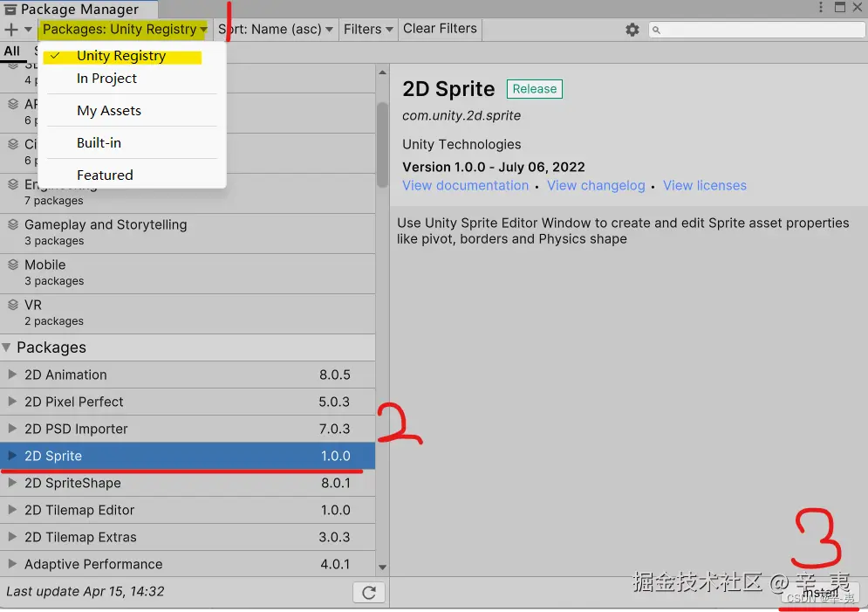Collapse the Packages section
Screen dimensions: 868x612
click(7, 347)
